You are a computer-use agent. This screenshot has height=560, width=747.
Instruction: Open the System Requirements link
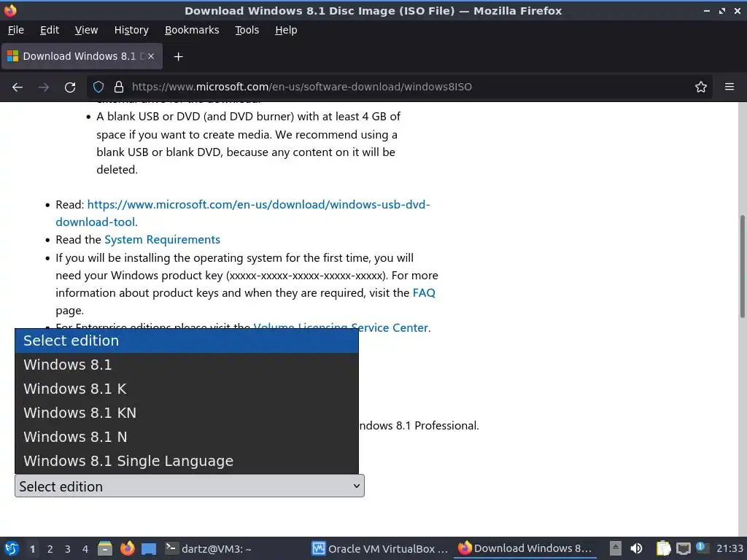[x=162, y=239]
